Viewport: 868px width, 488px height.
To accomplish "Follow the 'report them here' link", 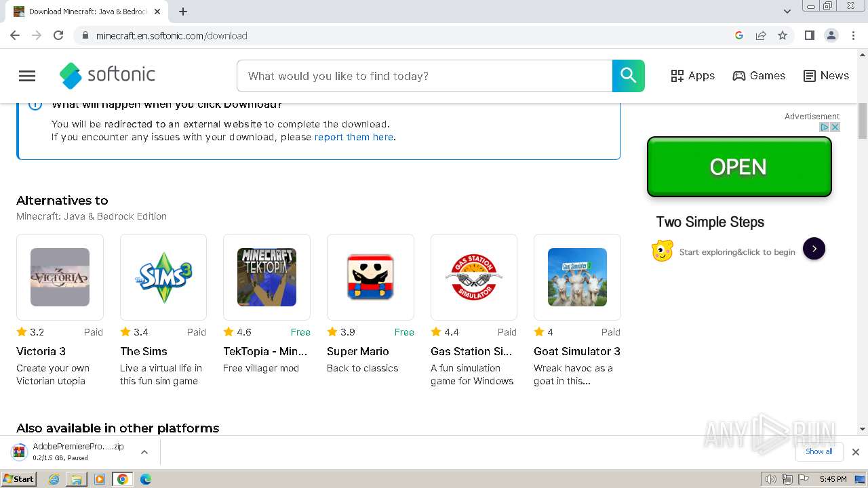I will pyautogui.click(x=353, y=137).
